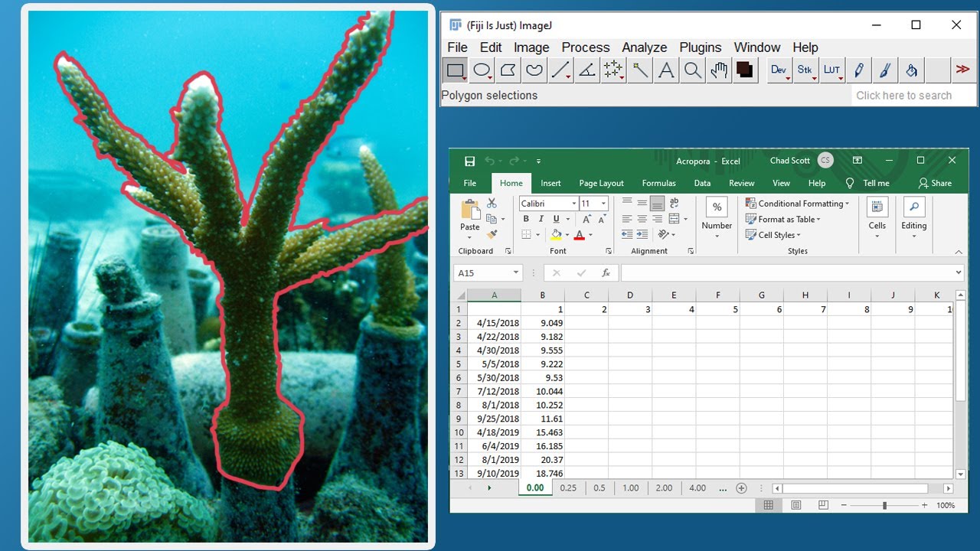
Task: Select the Text tool in ImageJ
Action: tap(666, 70)
